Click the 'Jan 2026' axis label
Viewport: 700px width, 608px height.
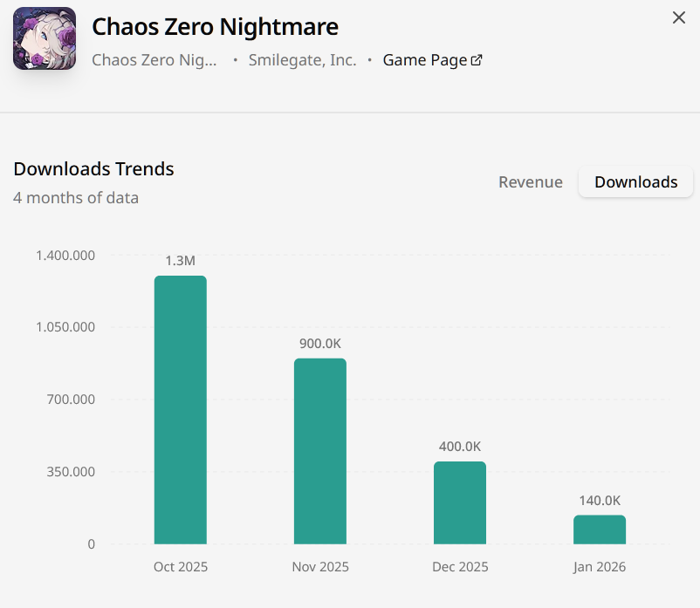click(600, 566)
